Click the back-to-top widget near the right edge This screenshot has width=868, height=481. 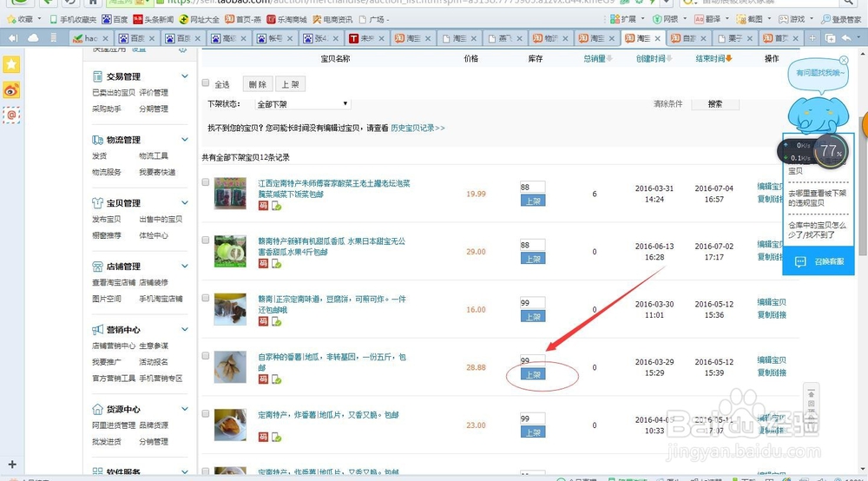tap(811, 405)
